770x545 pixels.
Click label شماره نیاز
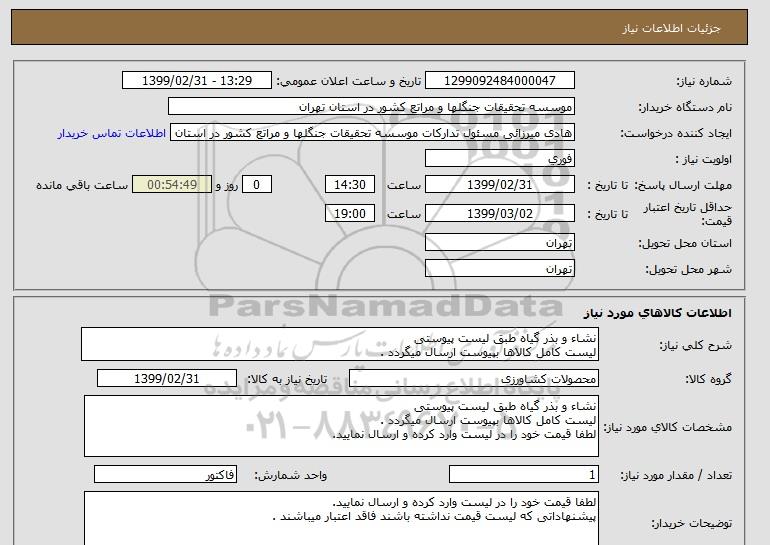coord(704,81)
